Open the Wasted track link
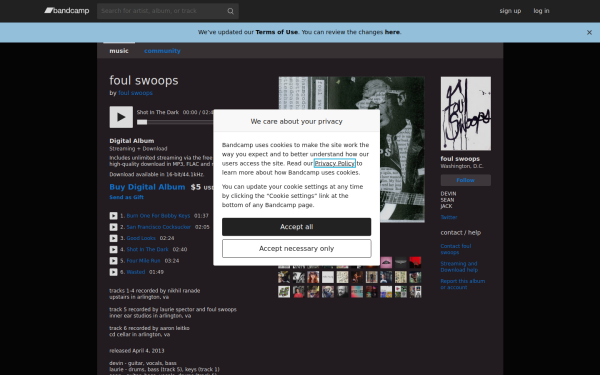This screenshot has height=375, width=600. (136, 272)
